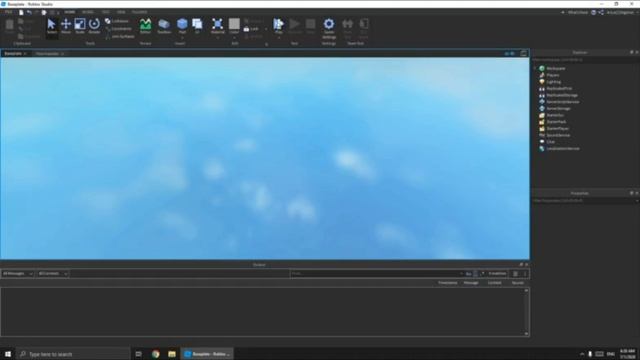Screen dimensions: 640x360
Task: Select Lighting in Explorer
Action: pyautogui.click(x=553, y=82)
